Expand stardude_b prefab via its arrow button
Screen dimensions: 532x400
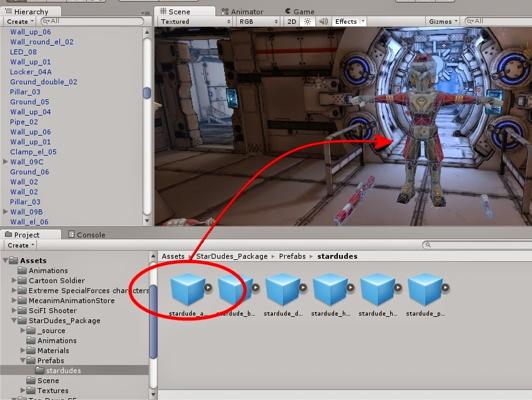coord(256,288)
